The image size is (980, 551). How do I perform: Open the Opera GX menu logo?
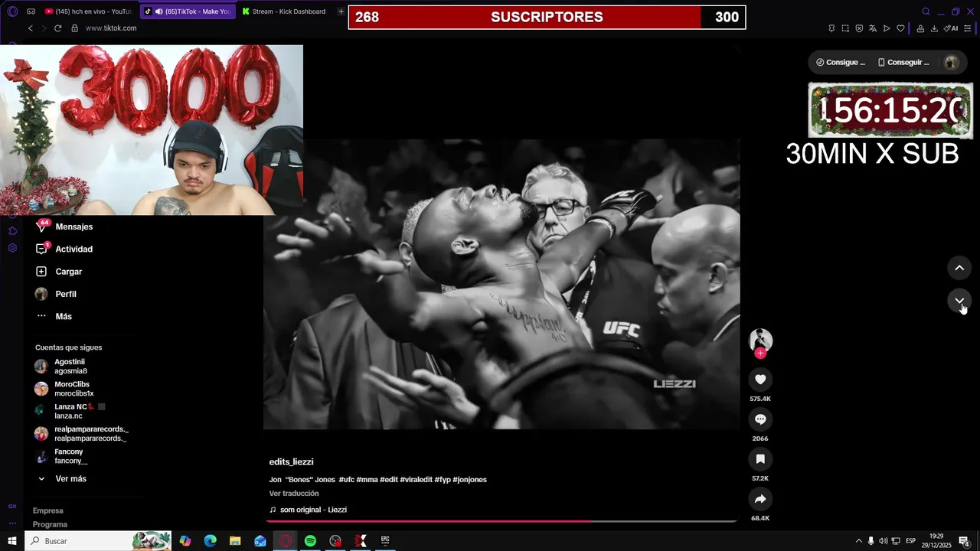(12, 11)
